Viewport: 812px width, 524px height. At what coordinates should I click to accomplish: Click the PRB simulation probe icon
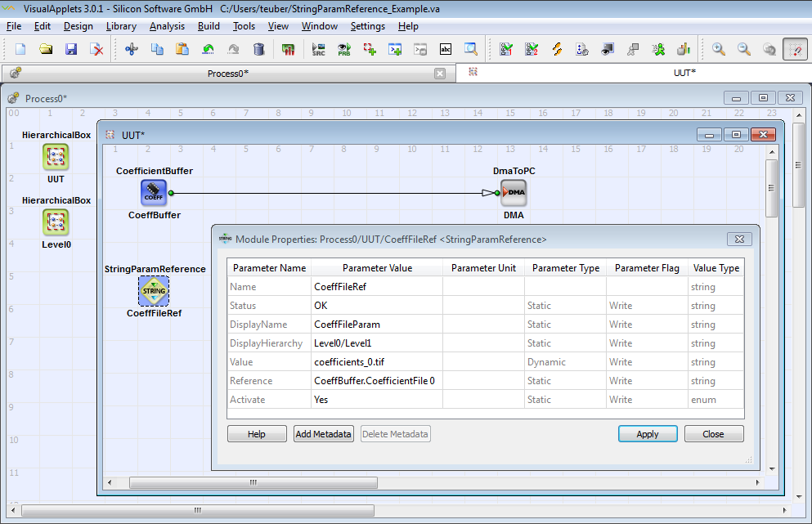pyautogui.click(x=344, y=49)
